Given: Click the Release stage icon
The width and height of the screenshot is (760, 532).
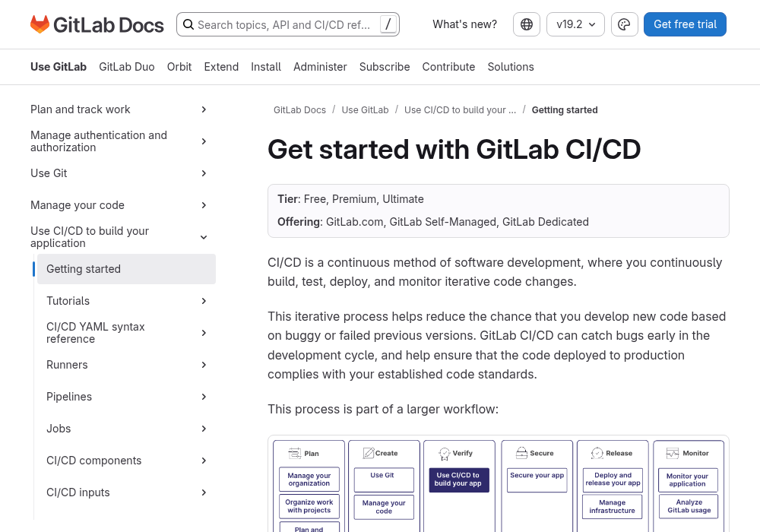Looking at the screenshot, I should click(x=597, y=453).
